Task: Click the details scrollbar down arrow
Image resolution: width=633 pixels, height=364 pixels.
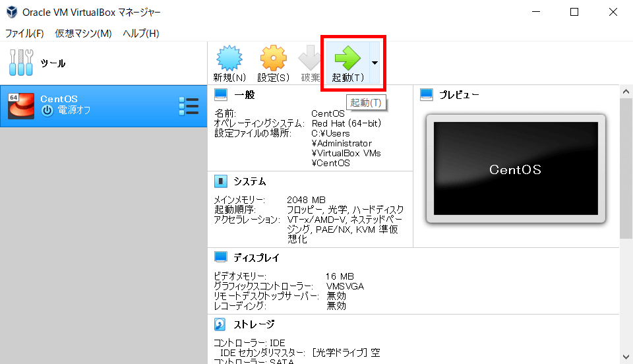Action: (626, 357)
